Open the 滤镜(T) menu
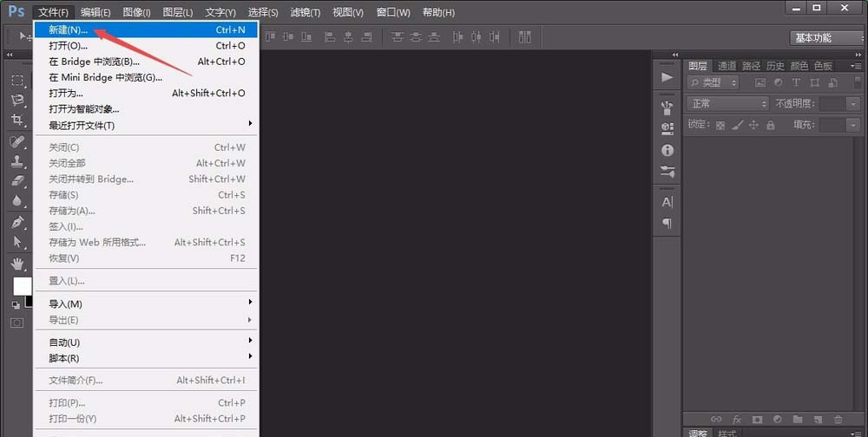868x437 pixels. click(305, 12)
